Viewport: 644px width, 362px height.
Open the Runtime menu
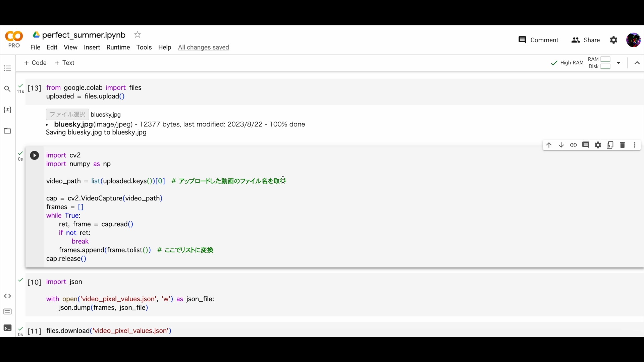click(x=118, y=48)
